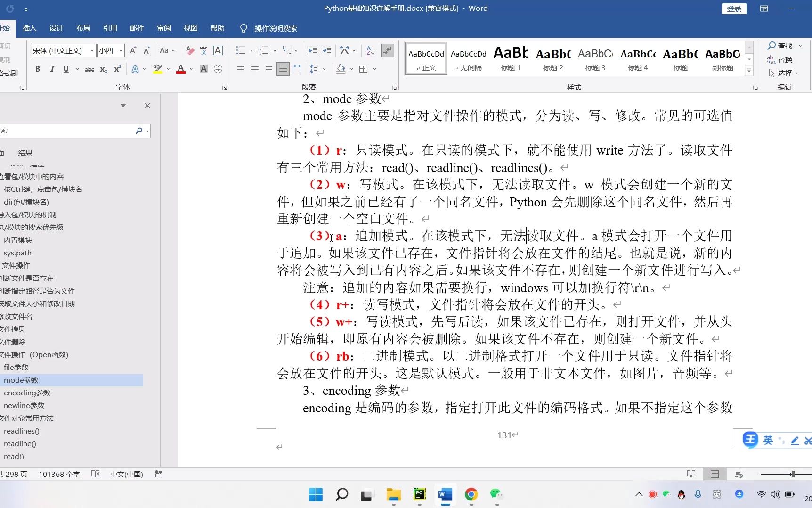Enable center text alignment
This screenshot has width=812, height=508.
pyautogui.click(x=255, y=69)
